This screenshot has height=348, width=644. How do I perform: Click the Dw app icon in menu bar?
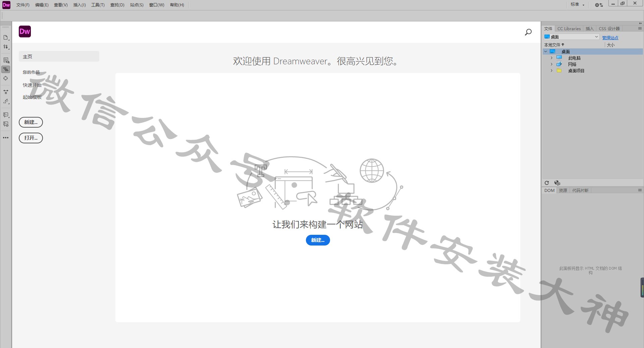tap(6, 5)
